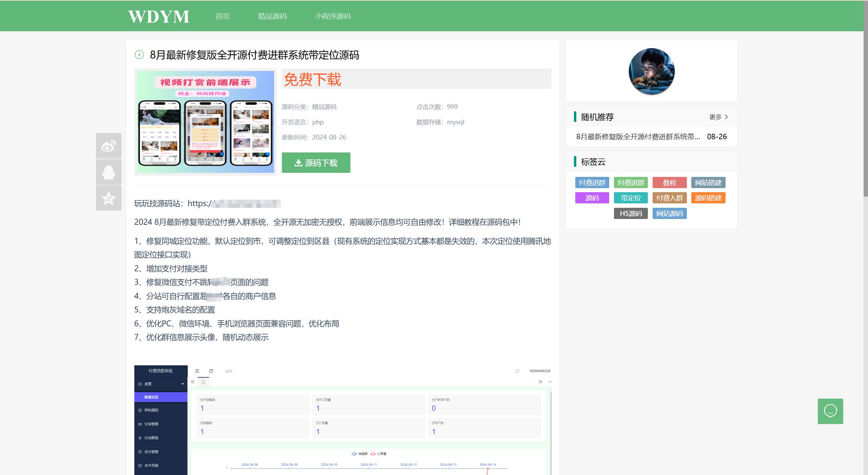Open the product preview thumbnail
868x475 pixels.
pyautogui.click(x=205, y=122)
